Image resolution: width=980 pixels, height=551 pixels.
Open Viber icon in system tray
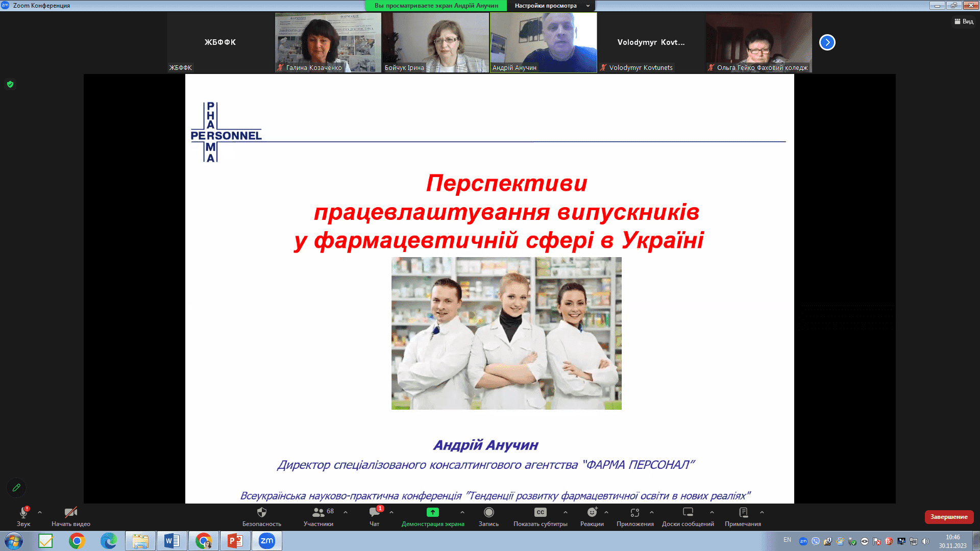coord(816,541)
